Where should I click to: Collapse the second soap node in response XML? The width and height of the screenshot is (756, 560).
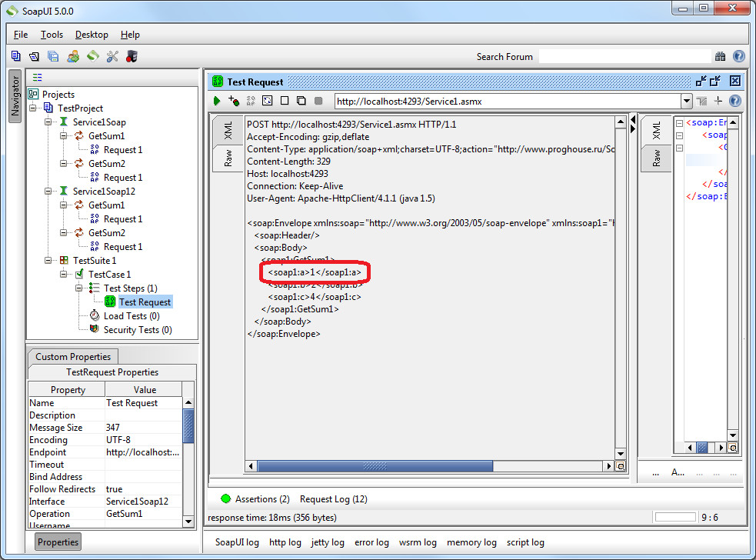(x=679, y=135)
